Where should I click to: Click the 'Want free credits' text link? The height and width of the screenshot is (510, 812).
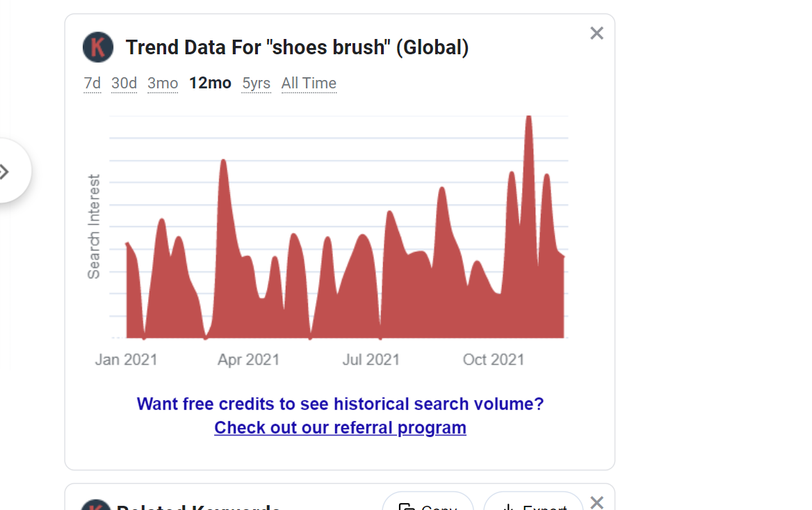point(340,404)
